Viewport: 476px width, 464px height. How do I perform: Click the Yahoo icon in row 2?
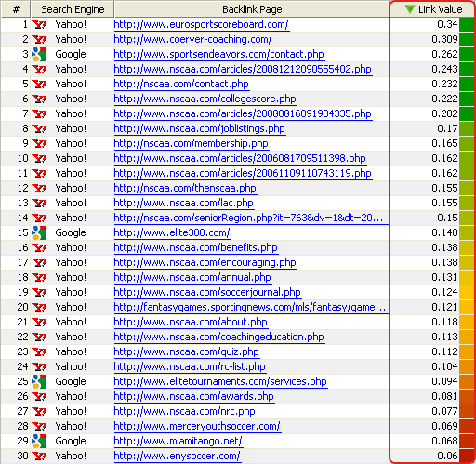click(39, 39)
